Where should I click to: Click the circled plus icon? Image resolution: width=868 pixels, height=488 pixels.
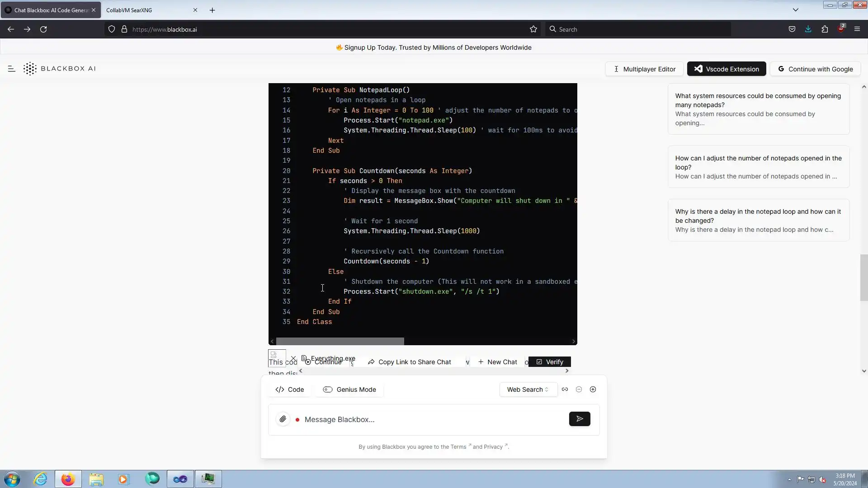click(x=593, y=389)
